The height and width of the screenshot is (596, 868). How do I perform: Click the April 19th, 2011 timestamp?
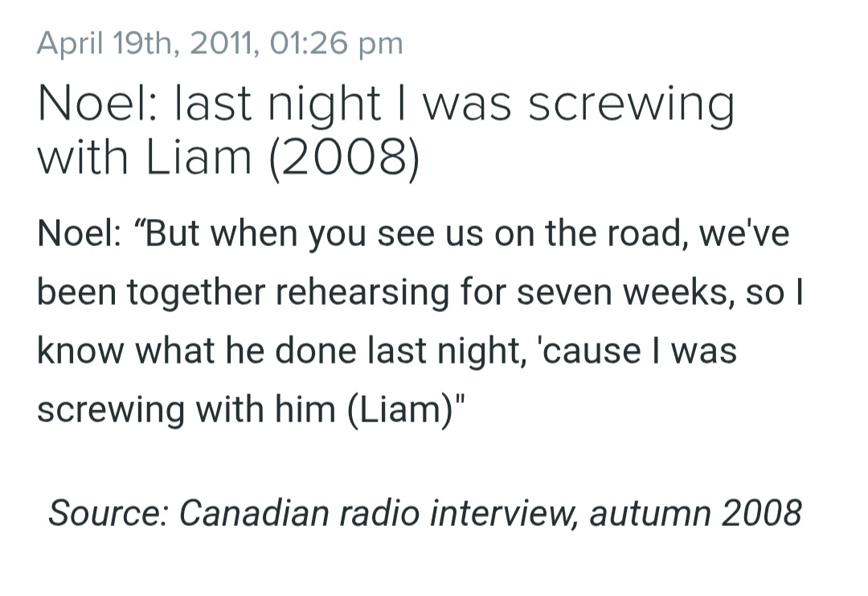(x=219, y=43)
